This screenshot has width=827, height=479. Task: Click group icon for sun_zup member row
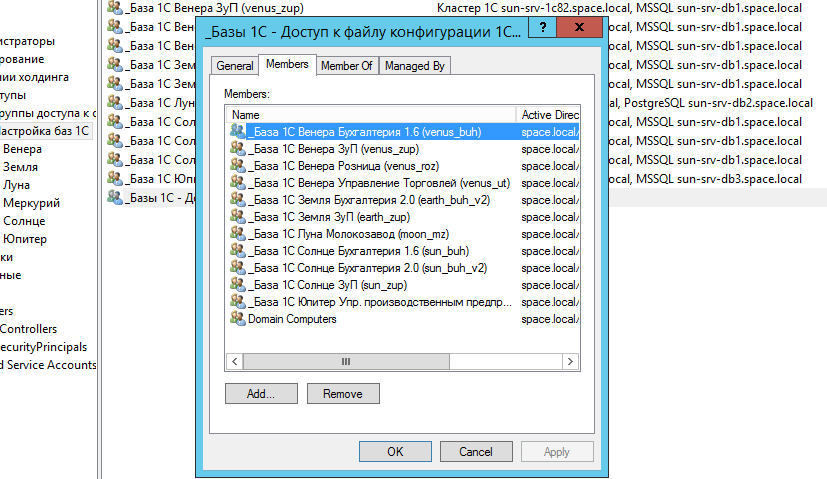237,284
